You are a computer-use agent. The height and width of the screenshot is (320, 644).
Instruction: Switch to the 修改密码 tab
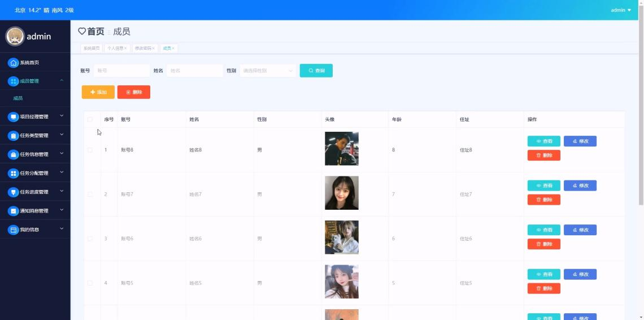click(x=144, y=49)
